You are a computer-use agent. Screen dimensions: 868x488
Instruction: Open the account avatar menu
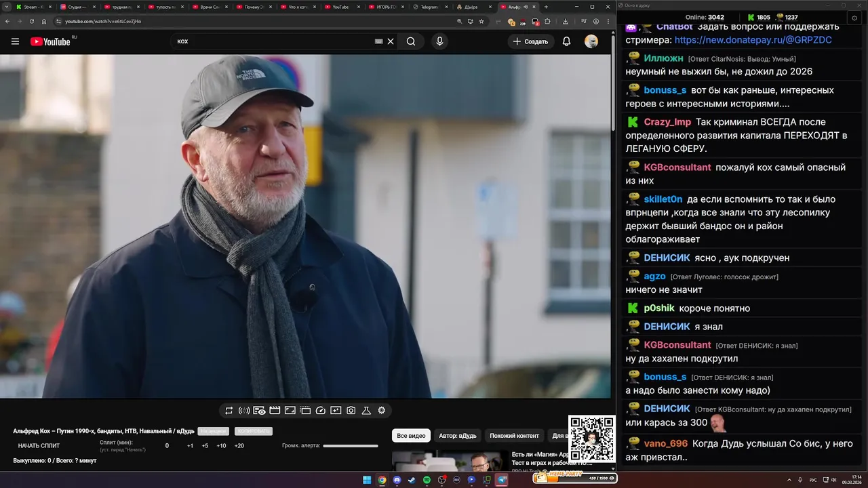pos(591,41)
